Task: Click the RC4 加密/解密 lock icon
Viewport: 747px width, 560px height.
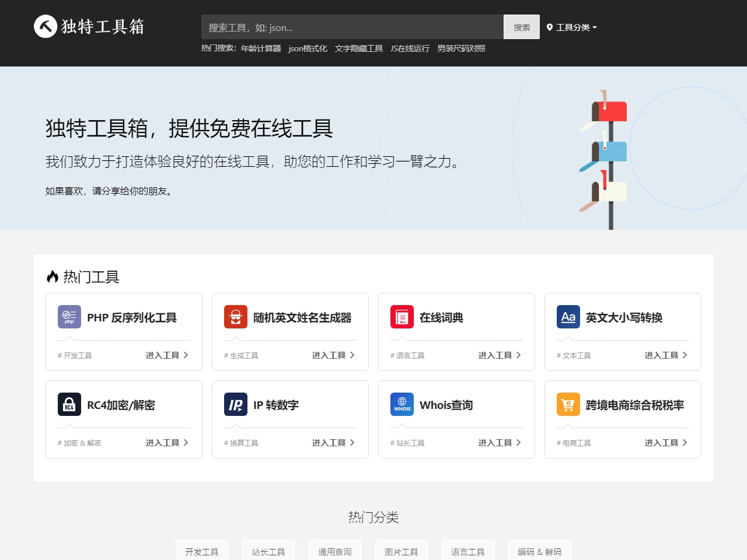Action: click(x=69, y=404)
